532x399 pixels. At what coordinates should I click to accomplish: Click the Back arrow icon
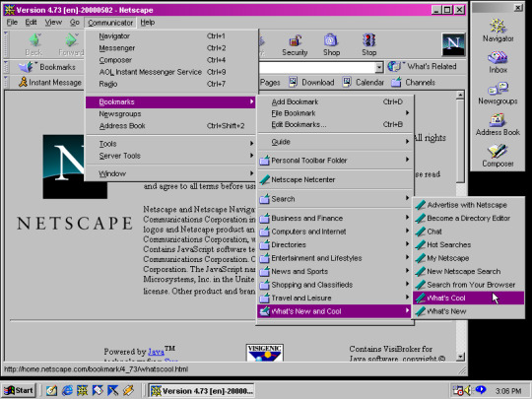[x=34, y=40]
